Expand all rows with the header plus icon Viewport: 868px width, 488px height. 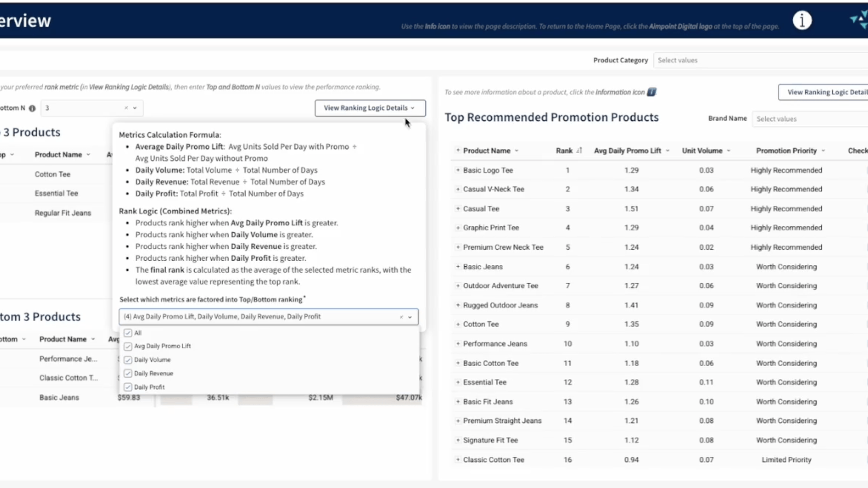coord(458,150)
